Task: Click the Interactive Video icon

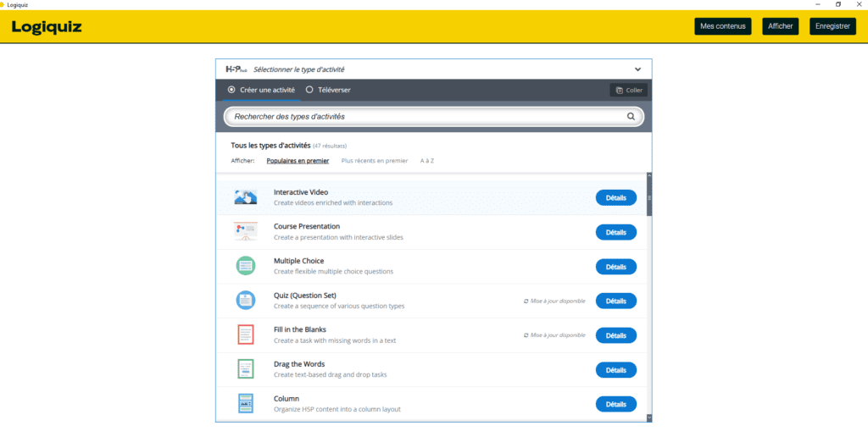Action: coord(246,197)
